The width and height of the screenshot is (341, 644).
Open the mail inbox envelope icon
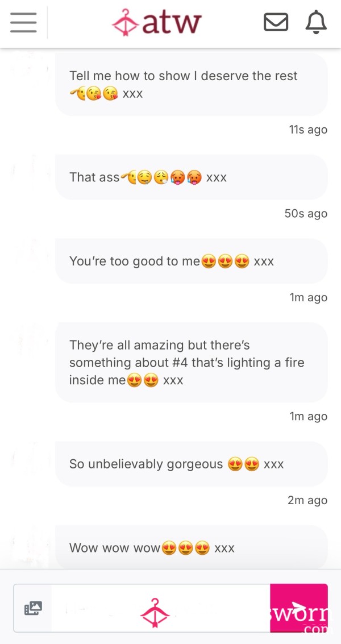click(276, 22)
